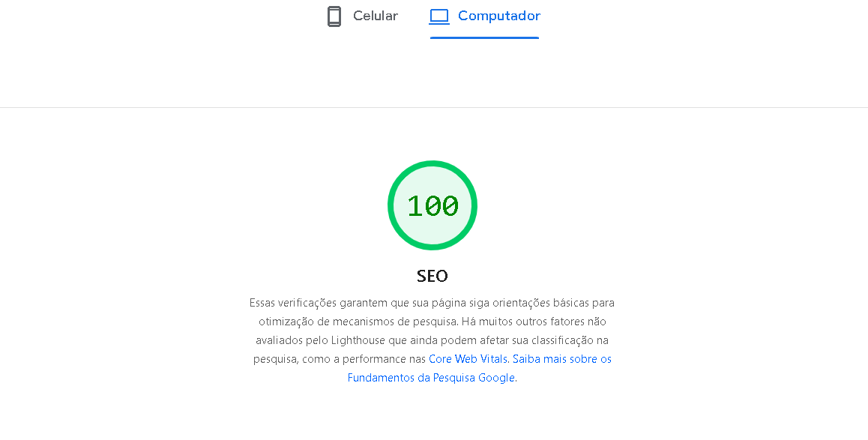Click the SEO heading below the gauge
The width and height of the screenshot is (868, 440).
tap(433, 276)
